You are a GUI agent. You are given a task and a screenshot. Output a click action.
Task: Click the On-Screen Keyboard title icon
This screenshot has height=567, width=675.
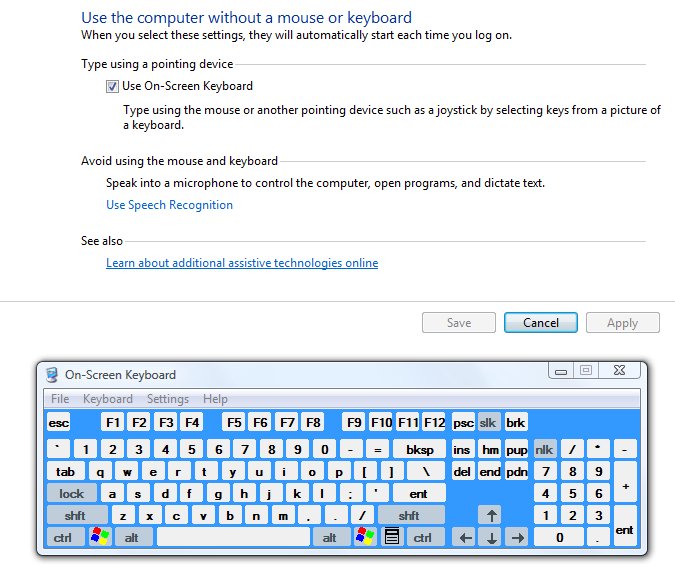pyautogui.click(x=53, y=375)
